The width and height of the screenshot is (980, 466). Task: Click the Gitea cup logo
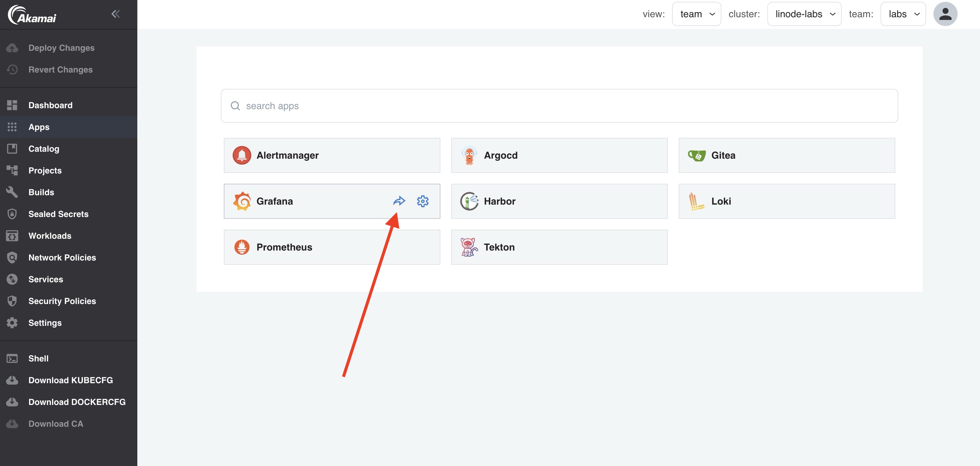tap(697, 155)
